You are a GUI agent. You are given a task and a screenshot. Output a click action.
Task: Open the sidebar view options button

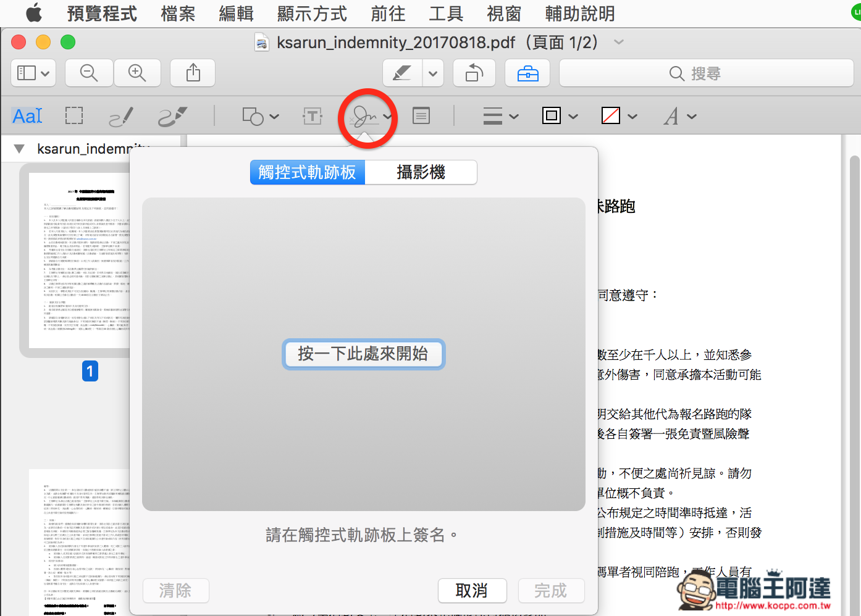(x=33, y=73)
